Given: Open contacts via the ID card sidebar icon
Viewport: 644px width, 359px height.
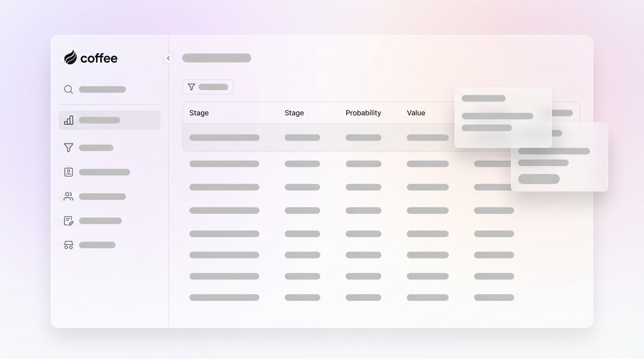Looking at the screenshot, I should click(x=68, y=172).
